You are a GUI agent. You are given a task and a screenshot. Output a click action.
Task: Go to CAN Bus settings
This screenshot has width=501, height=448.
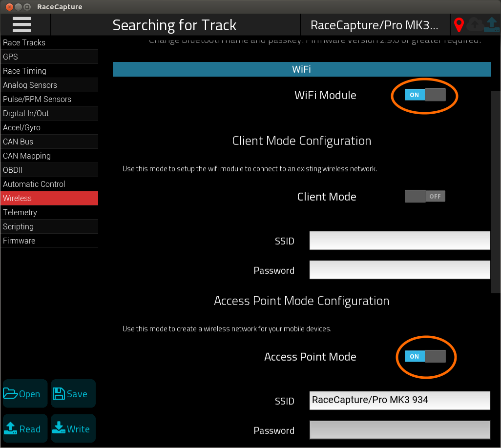pos(49,142)
